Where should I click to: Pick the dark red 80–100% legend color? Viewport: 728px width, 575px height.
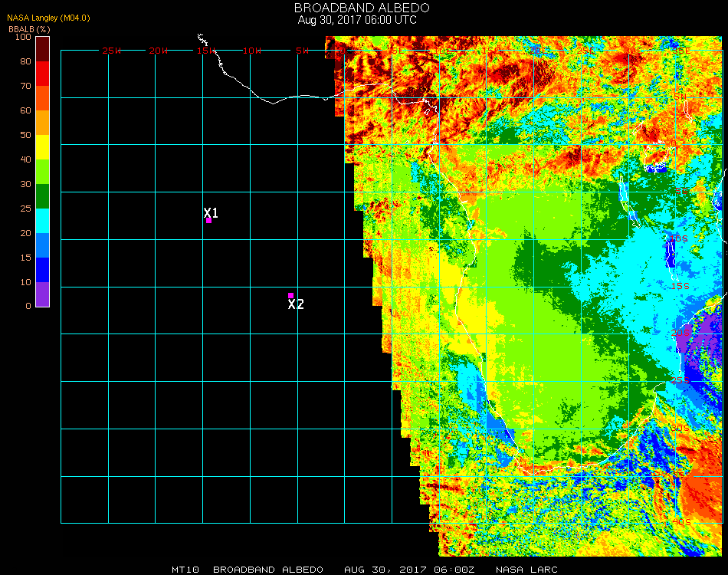tap(43, 49)
